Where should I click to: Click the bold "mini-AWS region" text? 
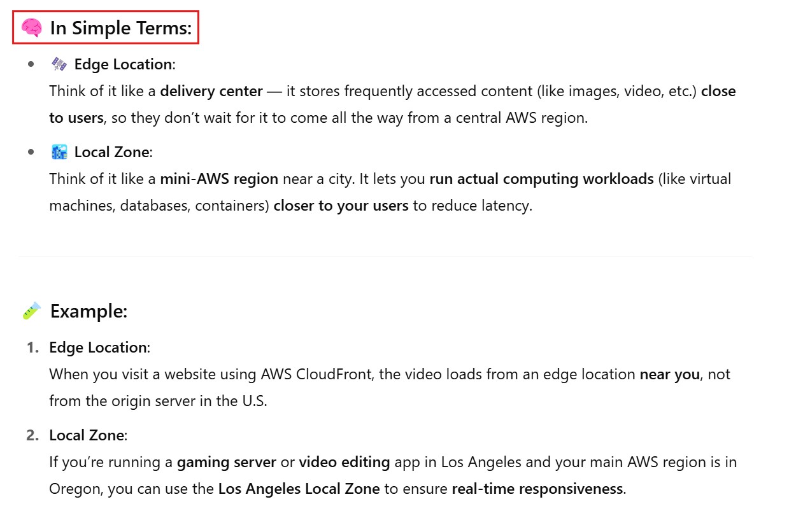(219, 179)
